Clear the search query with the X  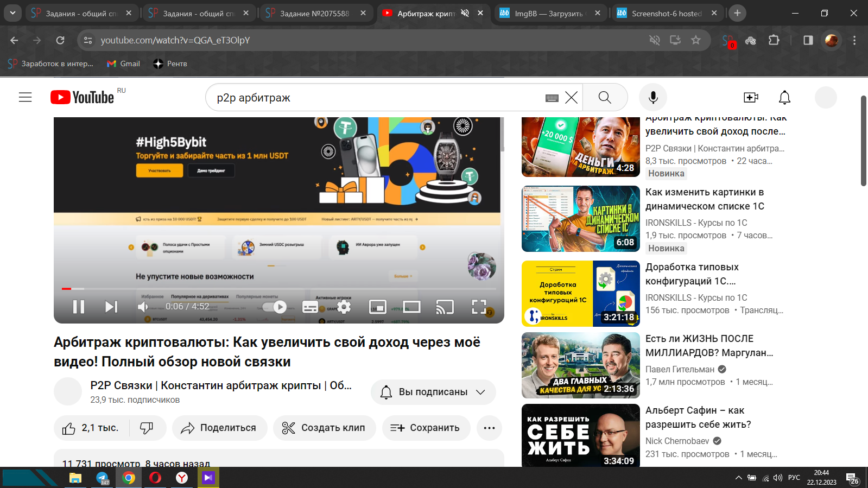(571, 98)
